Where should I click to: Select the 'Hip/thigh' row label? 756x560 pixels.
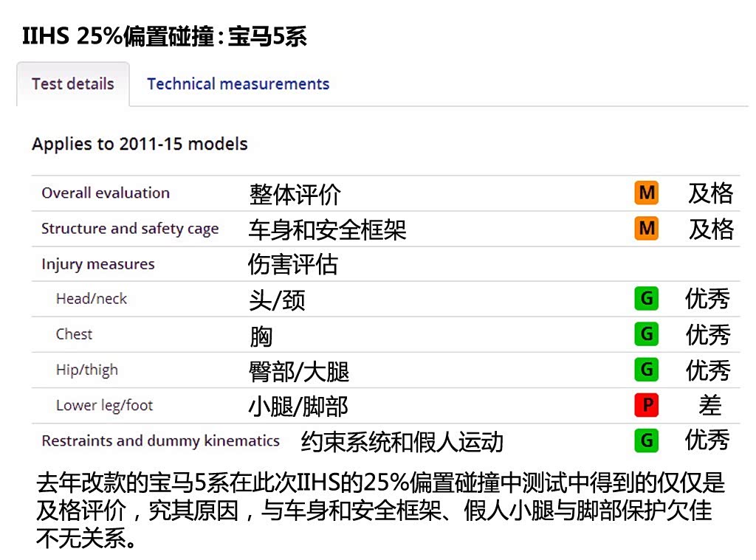(87, 370)
